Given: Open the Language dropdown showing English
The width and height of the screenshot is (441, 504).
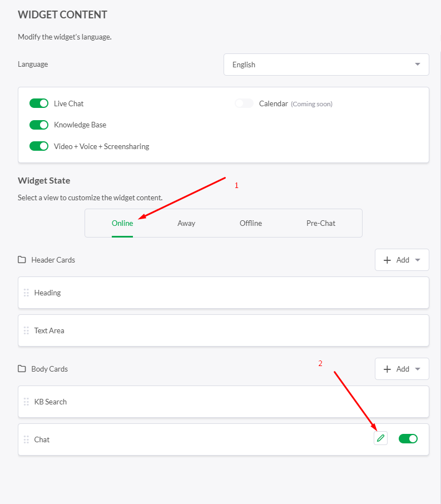Looking at the screenshot, I should (x=326, y=65).
